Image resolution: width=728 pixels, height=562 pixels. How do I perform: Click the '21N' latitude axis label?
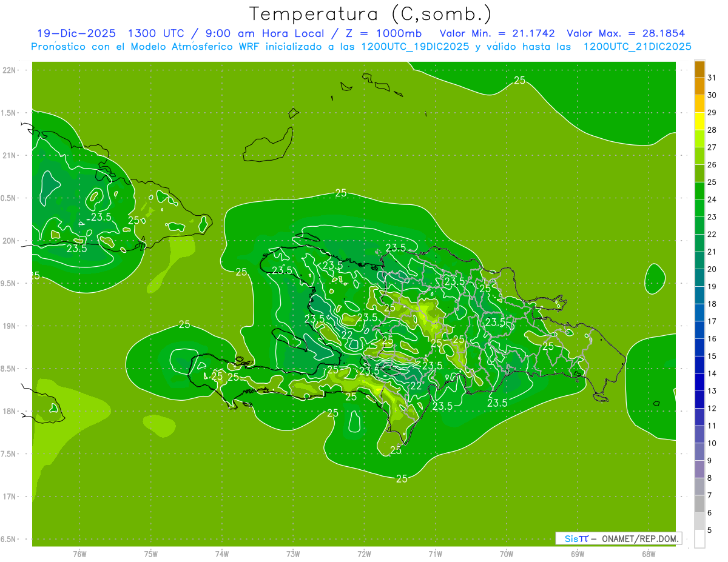10,155
